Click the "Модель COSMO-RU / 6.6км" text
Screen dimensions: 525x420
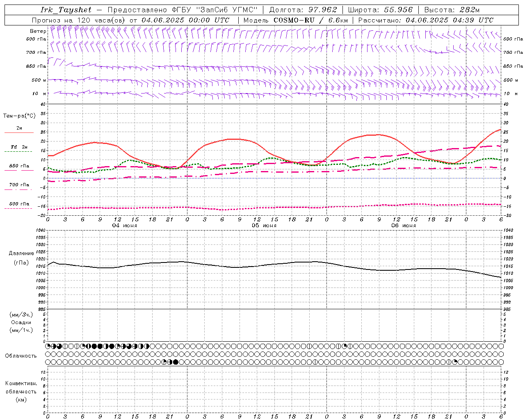click(x=296, y=20)
